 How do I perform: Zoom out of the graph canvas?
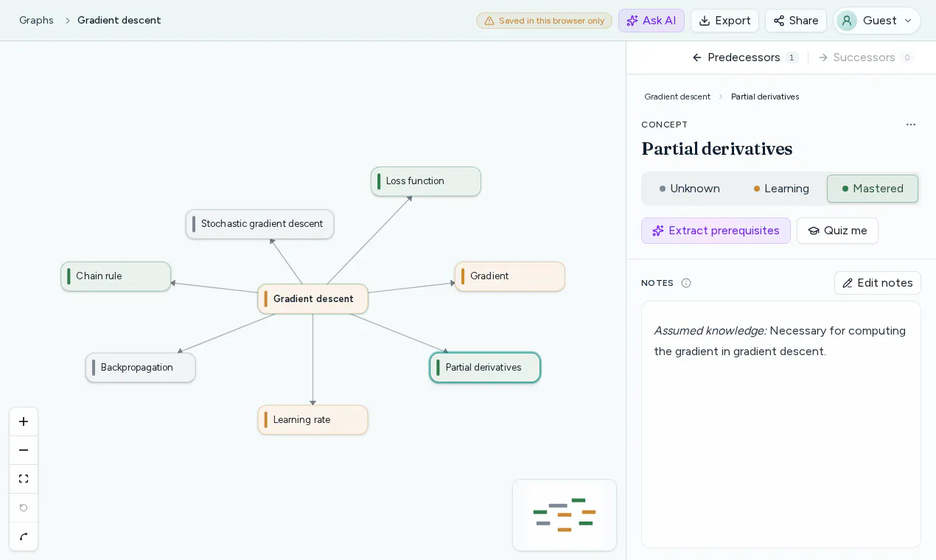pos(24,450)
